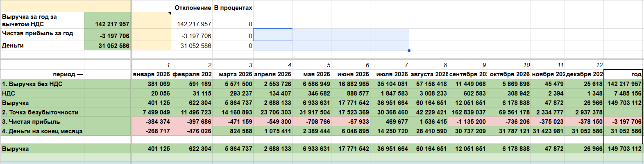Image resolution: width=644 pixels, height=164 pixels.
Task: Select the cell with value 35 104 081
Action: [x=390, y=84]
